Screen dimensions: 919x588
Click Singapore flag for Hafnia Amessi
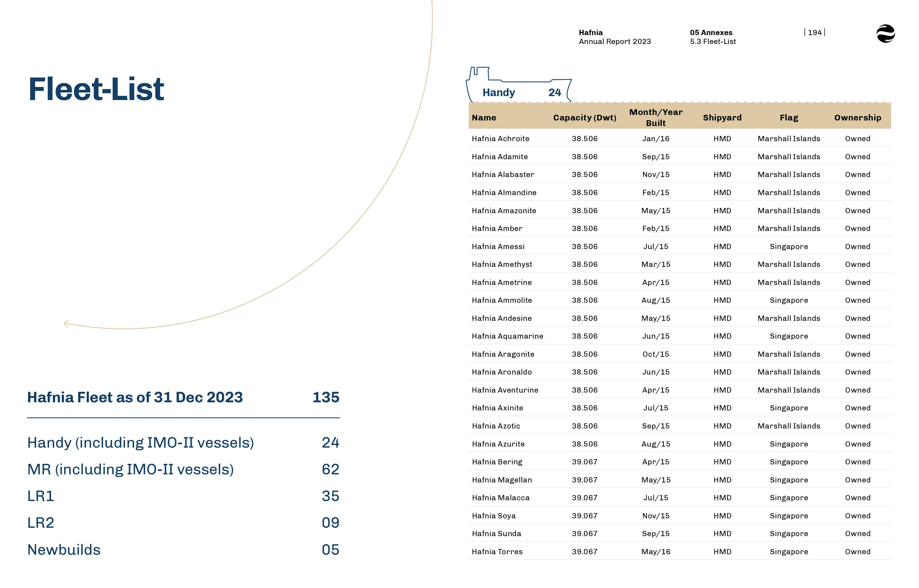pos(789,247)
